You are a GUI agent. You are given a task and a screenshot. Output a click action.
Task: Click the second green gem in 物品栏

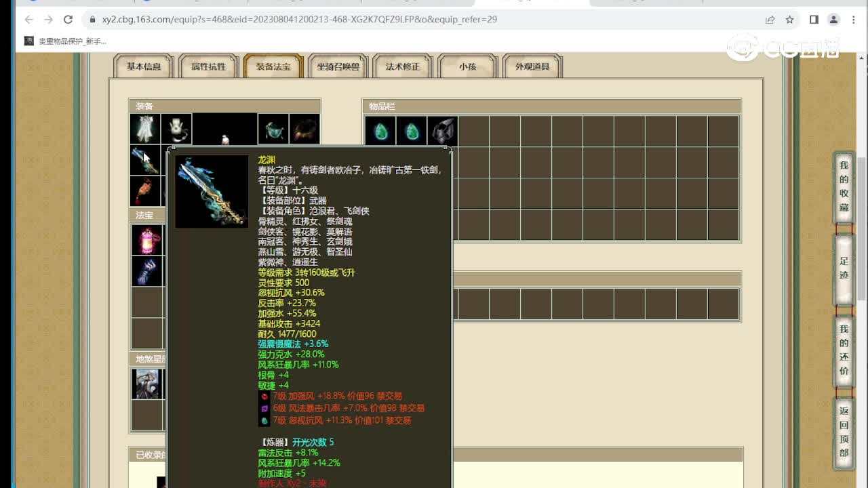(412, 131)
